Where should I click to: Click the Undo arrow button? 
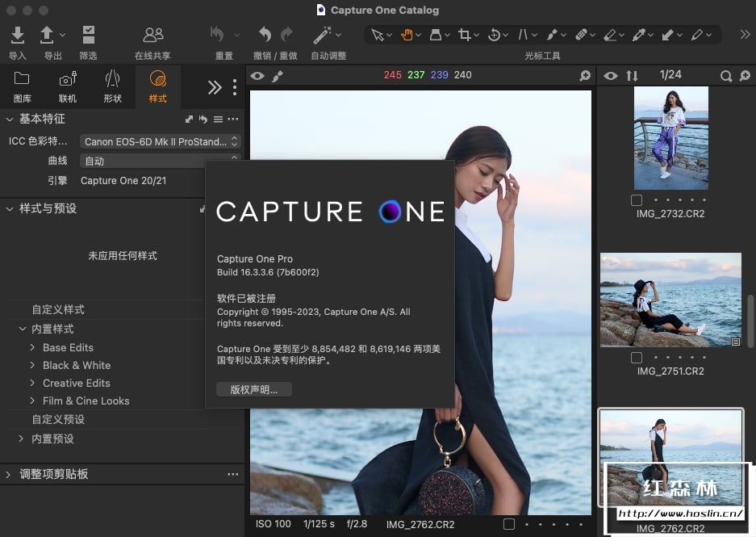point(265,35)
